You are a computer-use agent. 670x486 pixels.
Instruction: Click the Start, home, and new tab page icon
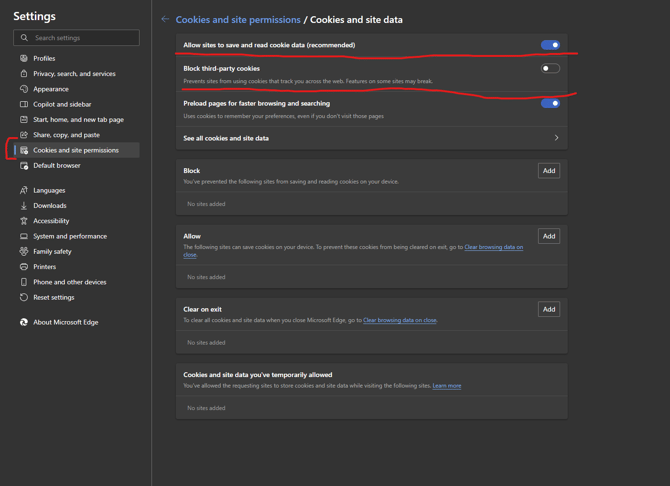pyautogui.click(x=24, y=119)
